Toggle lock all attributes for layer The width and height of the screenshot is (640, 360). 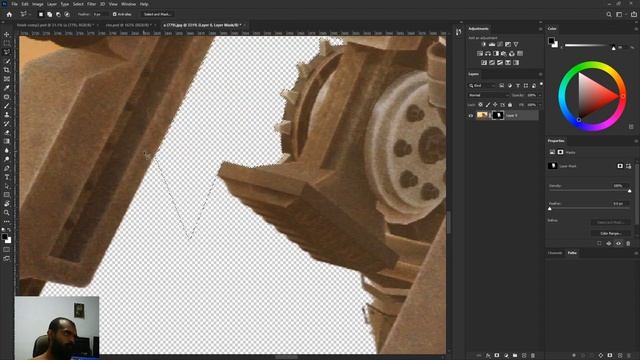click(510, 105)
